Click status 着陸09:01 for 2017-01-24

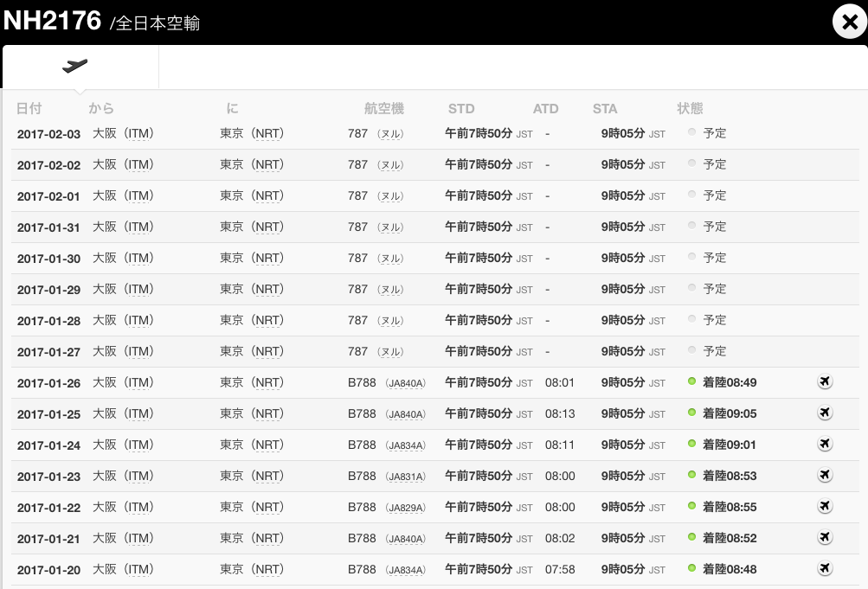tap(729, 445)
